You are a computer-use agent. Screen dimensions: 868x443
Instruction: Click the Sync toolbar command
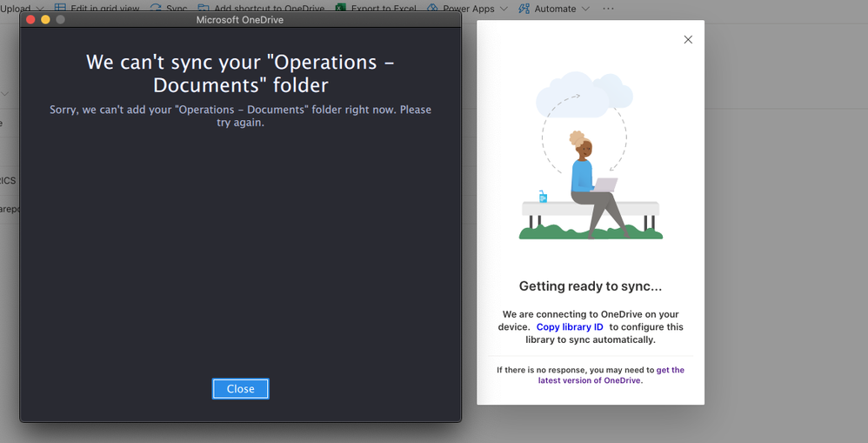tap(169, 9)
